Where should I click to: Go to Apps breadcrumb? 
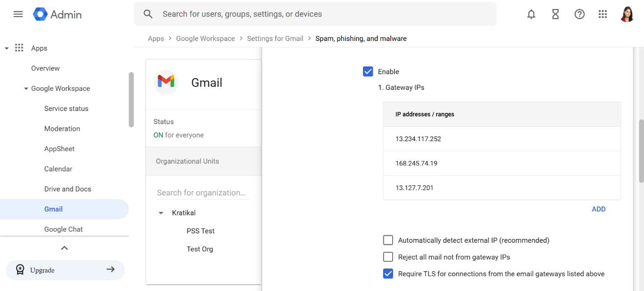point(156,39)
